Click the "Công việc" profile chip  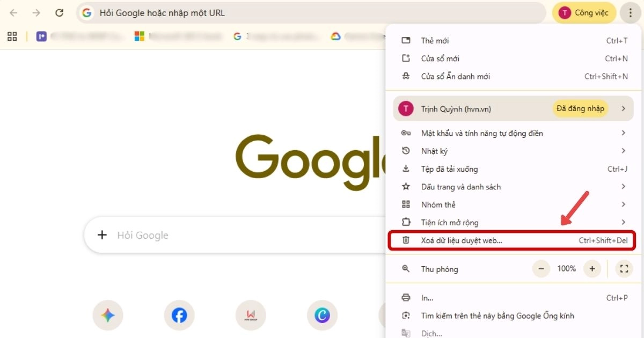pos(584,13)
